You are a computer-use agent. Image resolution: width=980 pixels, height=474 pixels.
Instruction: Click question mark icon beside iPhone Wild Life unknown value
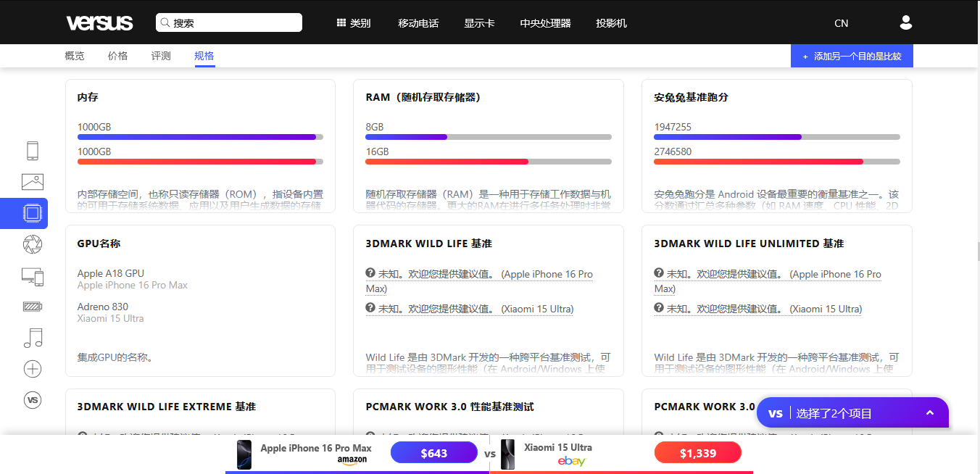tap(370, 273)
